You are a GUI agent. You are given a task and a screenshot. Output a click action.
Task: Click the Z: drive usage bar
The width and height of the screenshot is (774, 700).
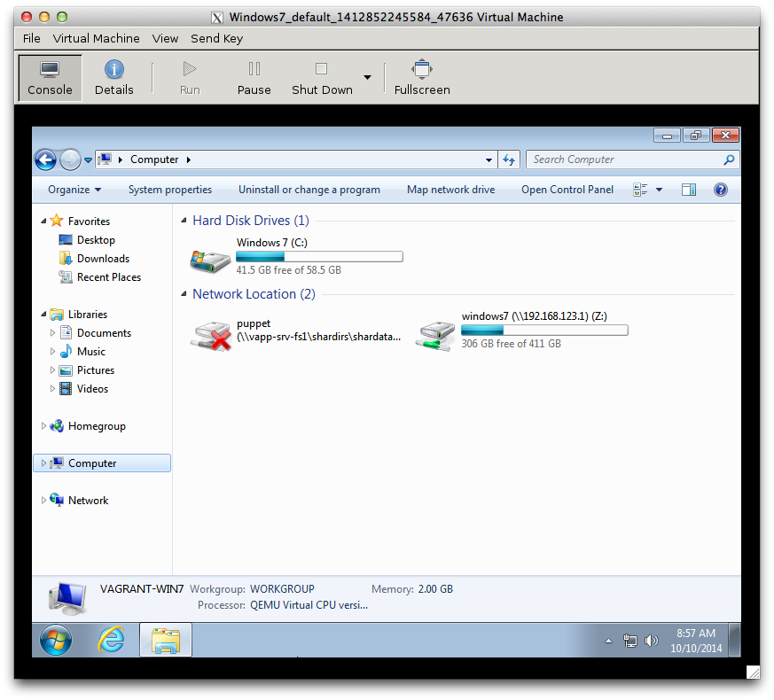(x=544, y=331)
